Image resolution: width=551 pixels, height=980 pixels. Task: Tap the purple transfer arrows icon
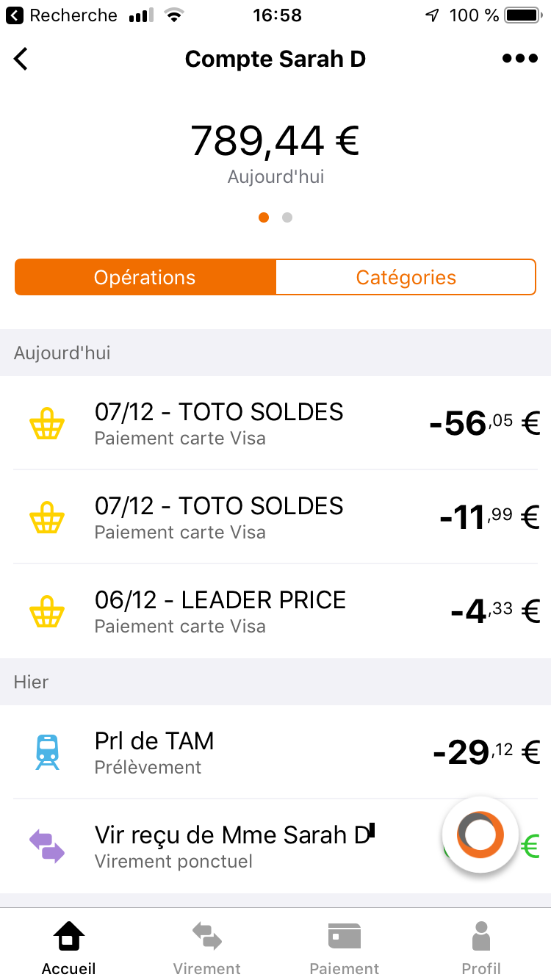[x=47, y=846]
